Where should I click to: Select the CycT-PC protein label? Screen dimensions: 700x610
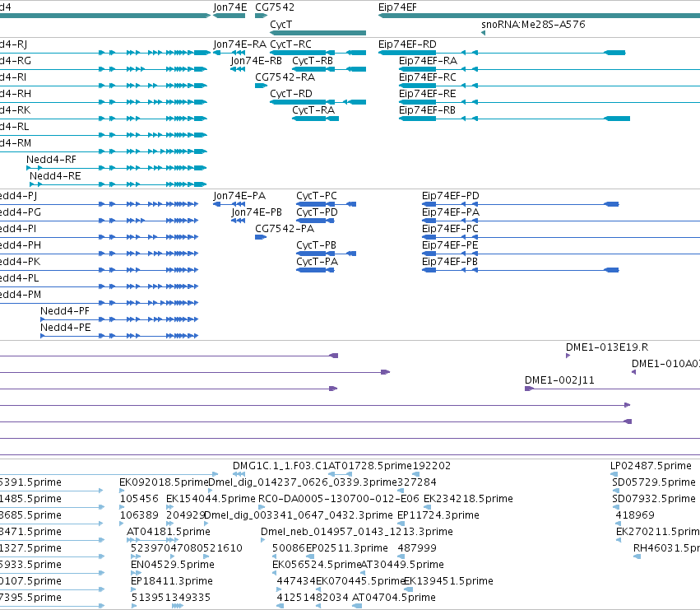[317, 196]
